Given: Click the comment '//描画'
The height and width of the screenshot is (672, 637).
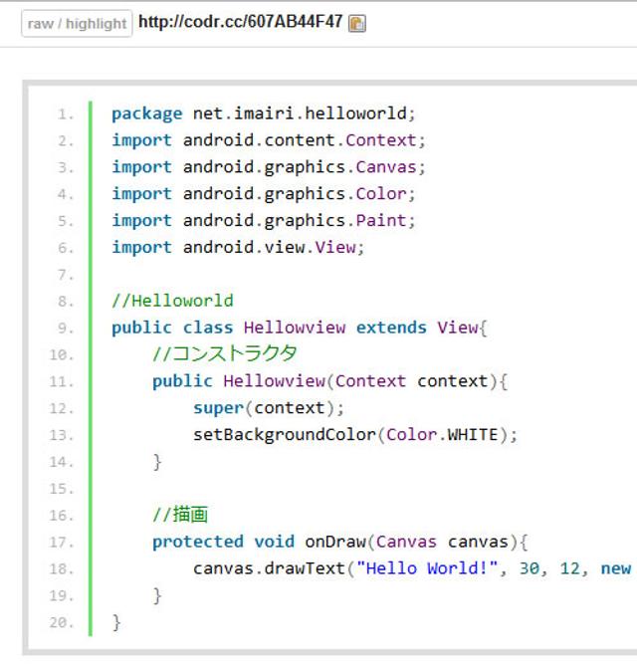Looking at the screenshot, I should (x=180, y=515).
